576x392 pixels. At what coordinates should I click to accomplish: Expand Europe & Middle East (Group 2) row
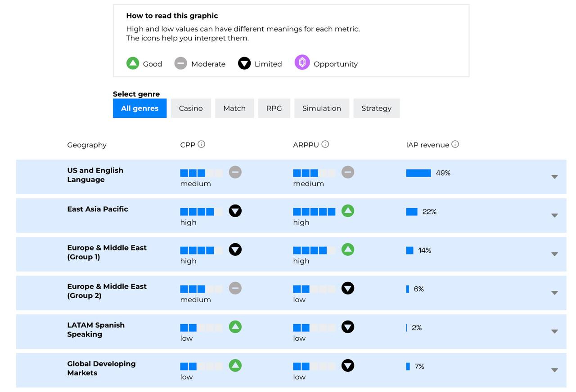point(554,293)
